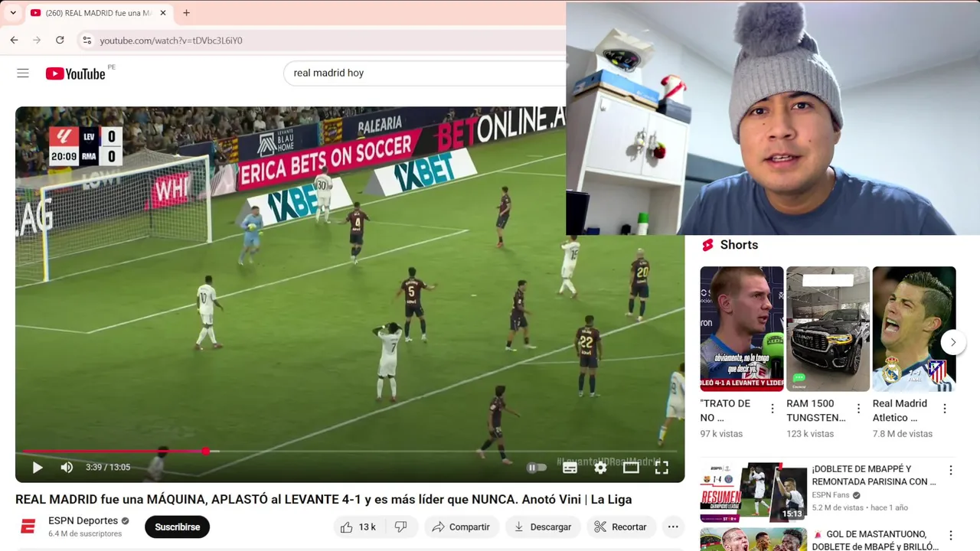Open the Real Madrid Atletico short thumbnail
Viewport: 980px width, 551px height.
click(x=914, y=329)
